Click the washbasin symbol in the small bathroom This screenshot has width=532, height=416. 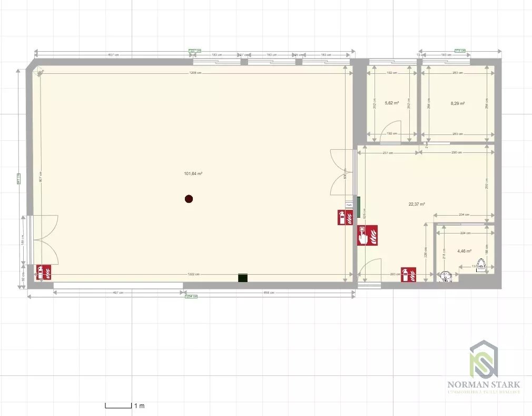point(445,277)
